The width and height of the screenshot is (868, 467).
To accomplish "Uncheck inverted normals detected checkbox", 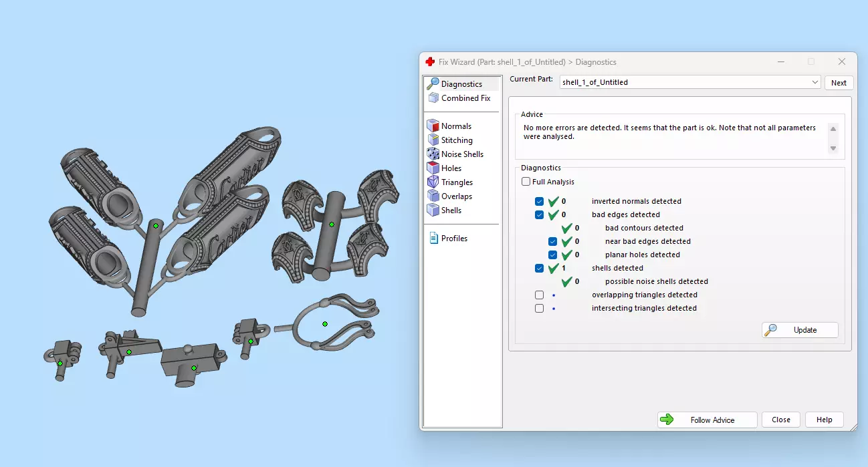I will pos(540,201).
